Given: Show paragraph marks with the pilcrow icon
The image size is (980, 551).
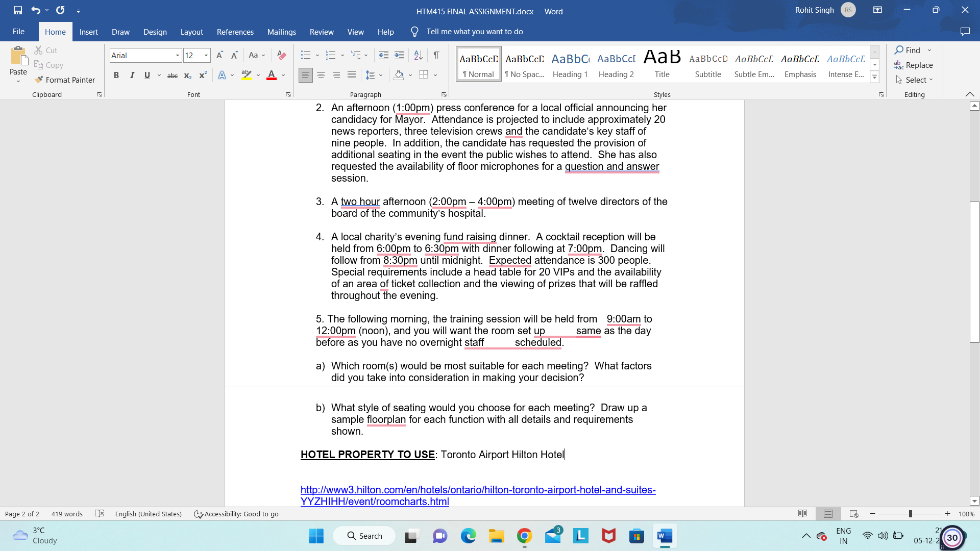Looking at the screenshot, I should click(x=436, y=55).
